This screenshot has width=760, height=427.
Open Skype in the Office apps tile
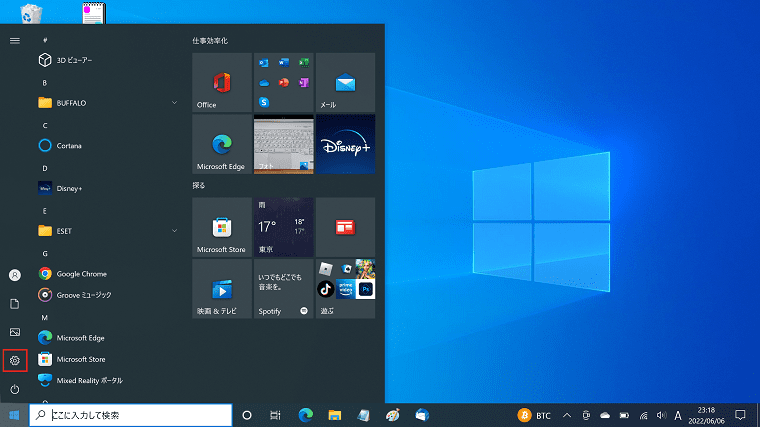point(264,102)
